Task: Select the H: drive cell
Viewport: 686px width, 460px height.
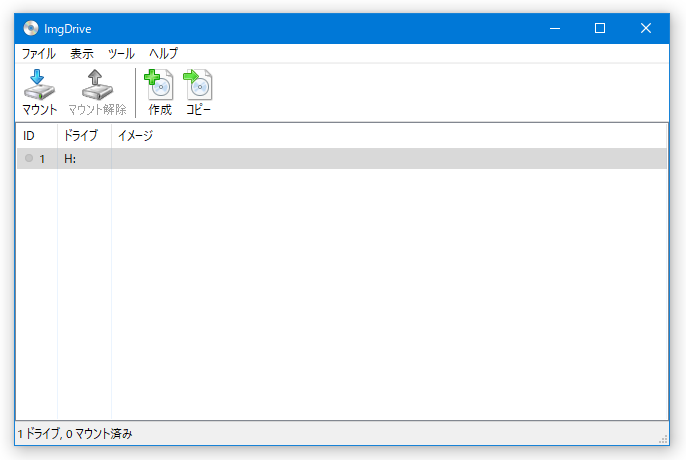Action: tap(84, 158)
